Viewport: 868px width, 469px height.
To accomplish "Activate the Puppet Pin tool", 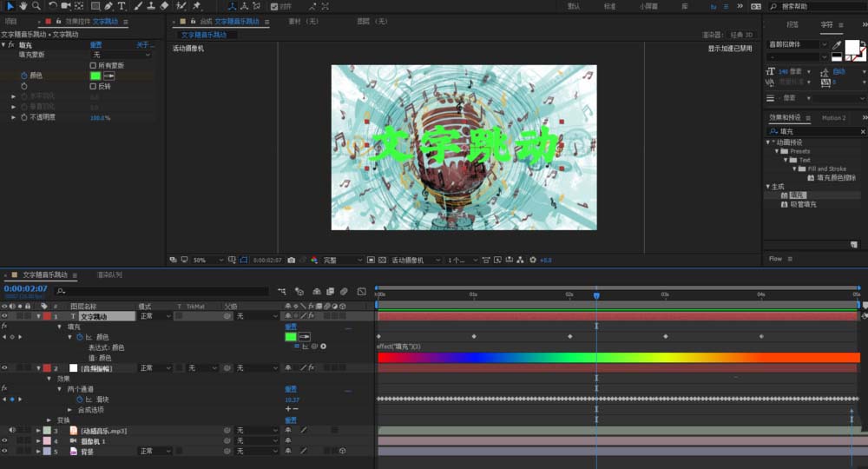I will [197, 6].
